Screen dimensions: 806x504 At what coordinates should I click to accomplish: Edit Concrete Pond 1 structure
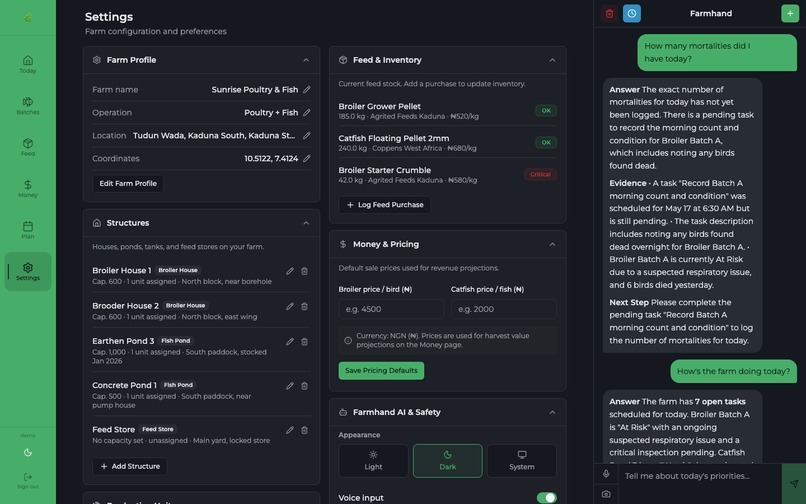(x=290, y=386)
